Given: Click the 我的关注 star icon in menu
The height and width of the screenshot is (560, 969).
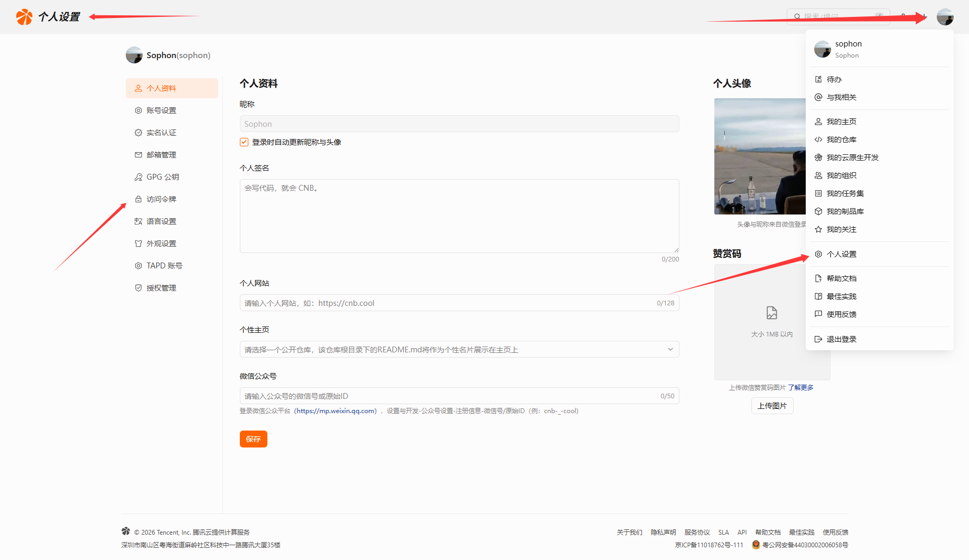Looking at the screenshot, I should [818, 229].
